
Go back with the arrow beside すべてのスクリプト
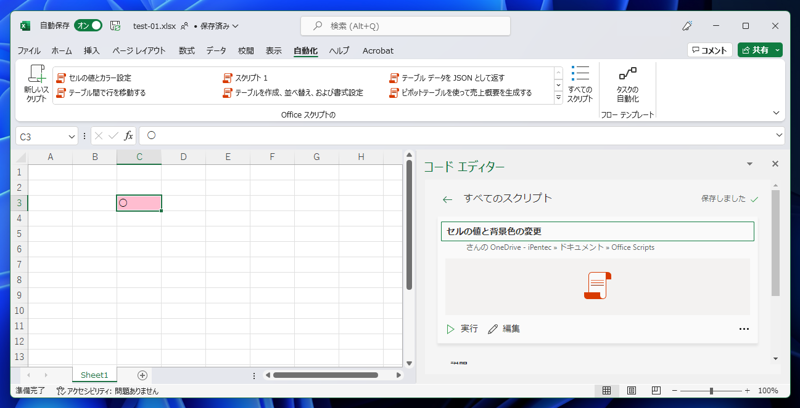(x=447, y=199)
